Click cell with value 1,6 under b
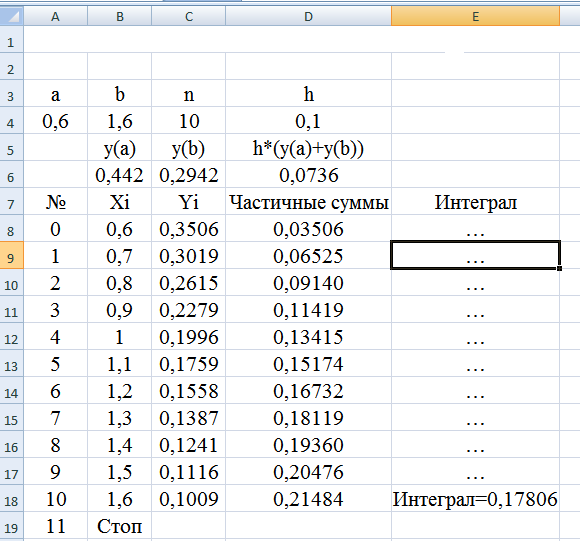 click(x=119, y=121)
